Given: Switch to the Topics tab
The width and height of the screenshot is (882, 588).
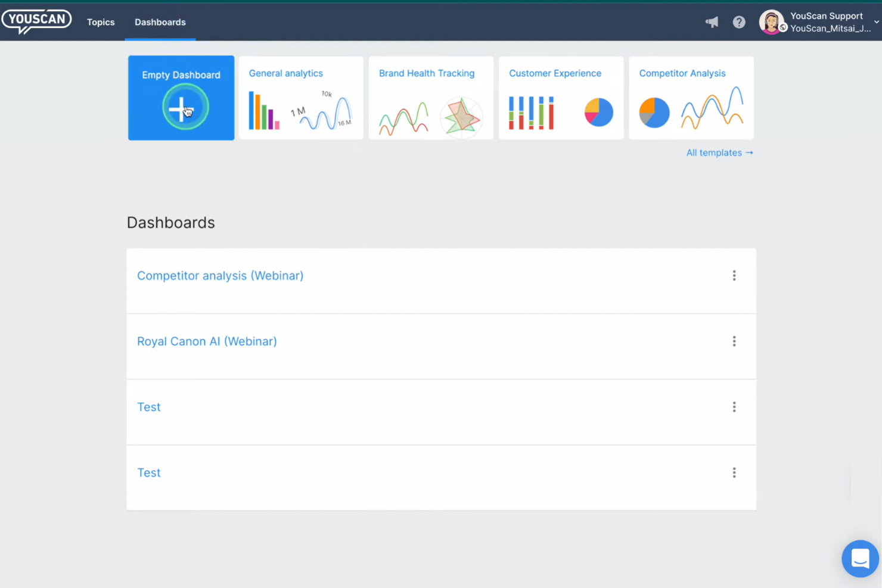Looking at the screenshot, I should pos(101,22).
